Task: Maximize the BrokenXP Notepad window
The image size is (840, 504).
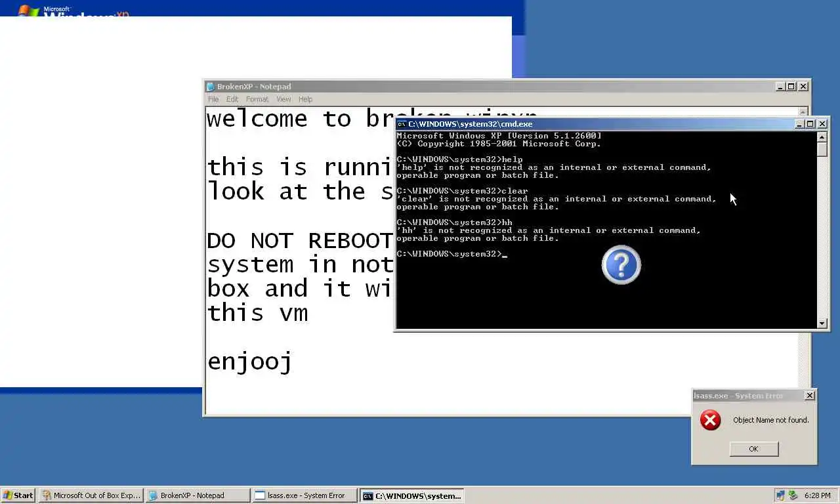Action: click(791, 87)
